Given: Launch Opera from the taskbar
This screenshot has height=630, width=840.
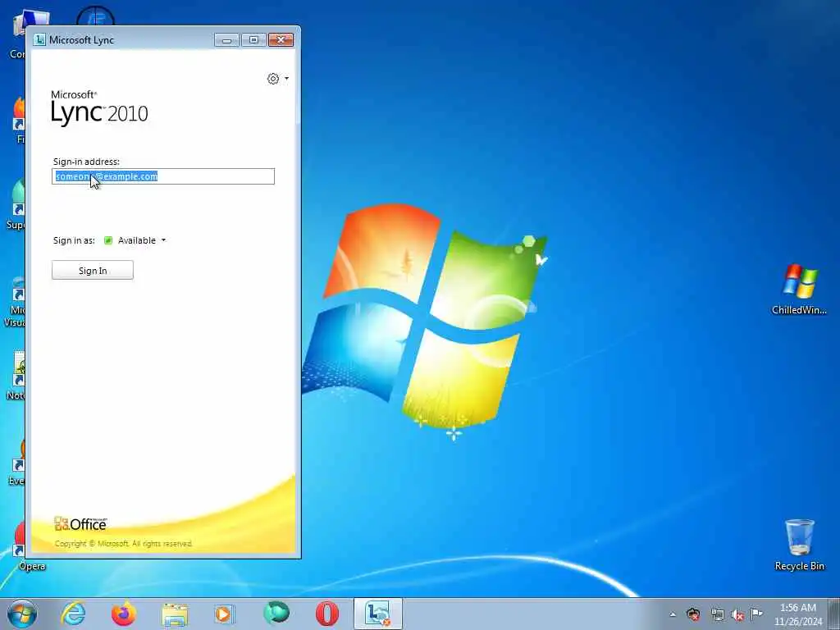Looking at the screenshot, I should (x=327, y=614).
